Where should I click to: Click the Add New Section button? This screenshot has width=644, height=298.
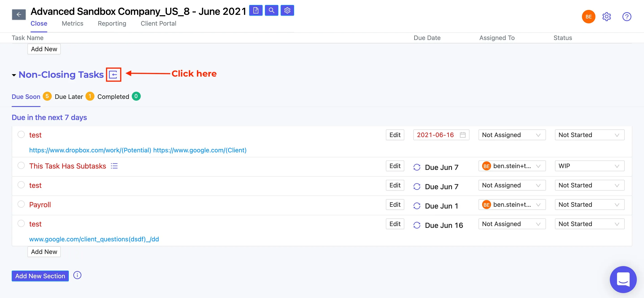click(40, 276)
